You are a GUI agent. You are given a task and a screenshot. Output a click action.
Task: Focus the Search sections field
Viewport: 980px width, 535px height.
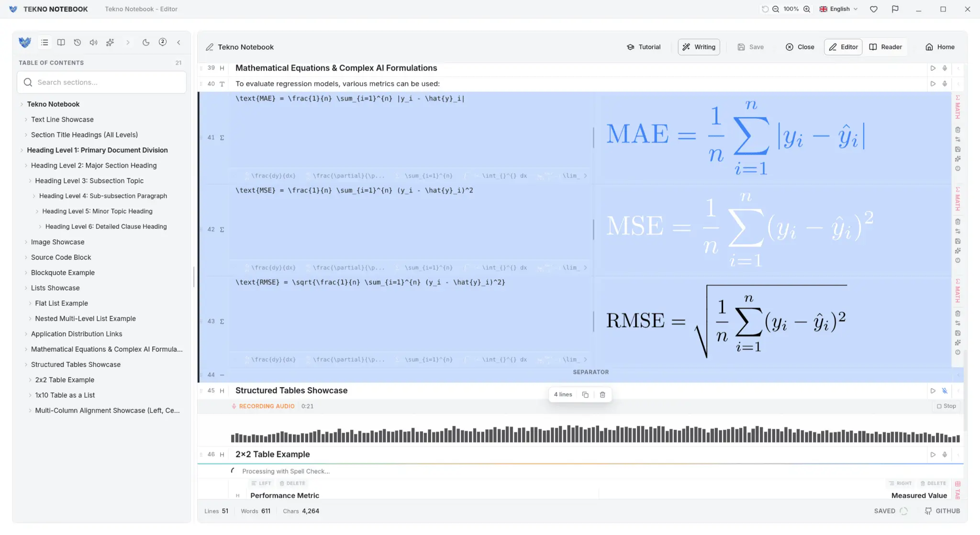click(101, 82)
